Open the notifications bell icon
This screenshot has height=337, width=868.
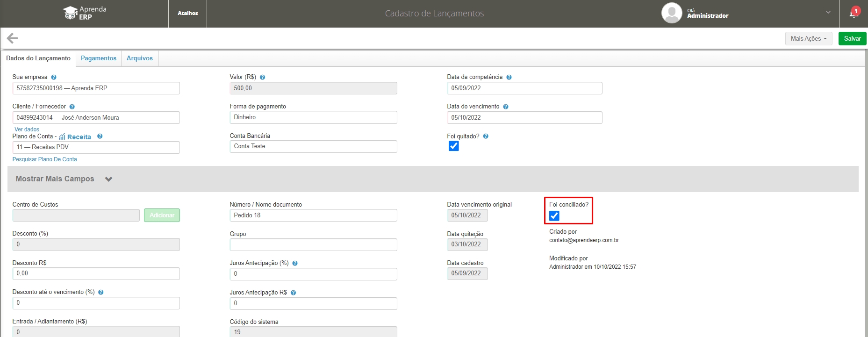pyautogui.click(x=854, y=13)
